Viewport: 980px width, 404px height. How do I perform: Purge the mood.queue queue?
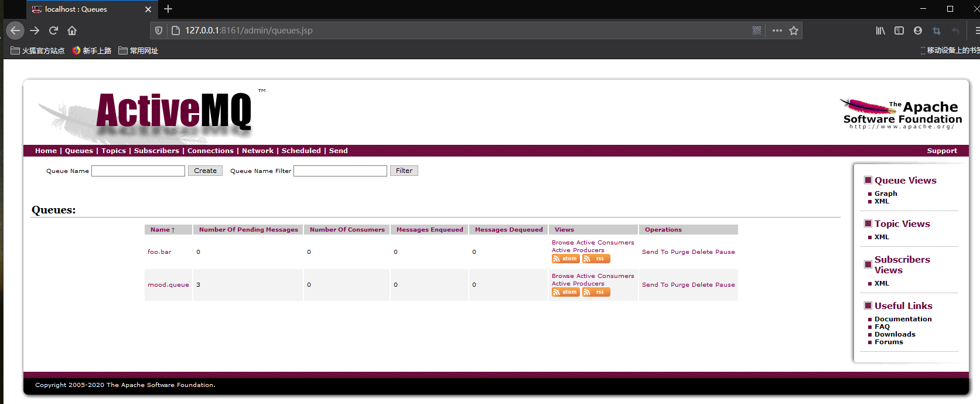(x=680, y=284)
